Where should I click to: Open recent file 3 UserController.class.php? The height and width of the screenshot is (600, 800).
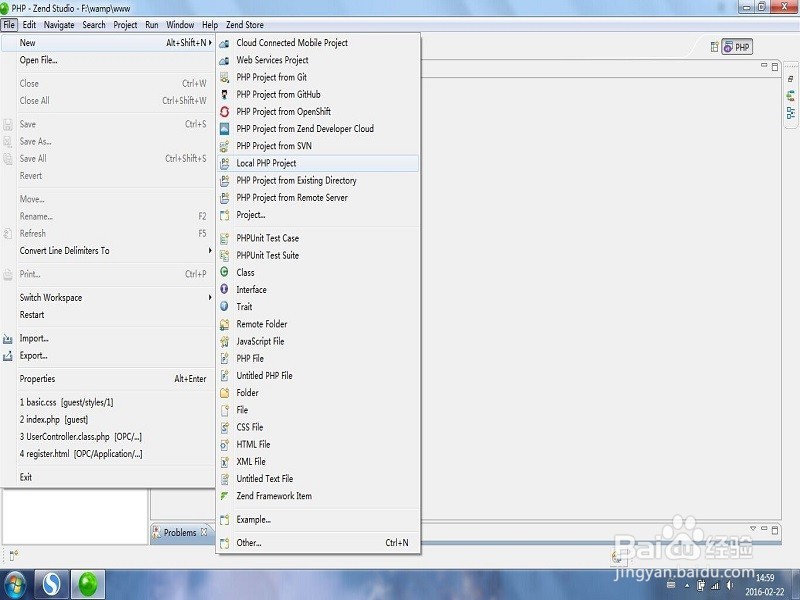point(108,437)
